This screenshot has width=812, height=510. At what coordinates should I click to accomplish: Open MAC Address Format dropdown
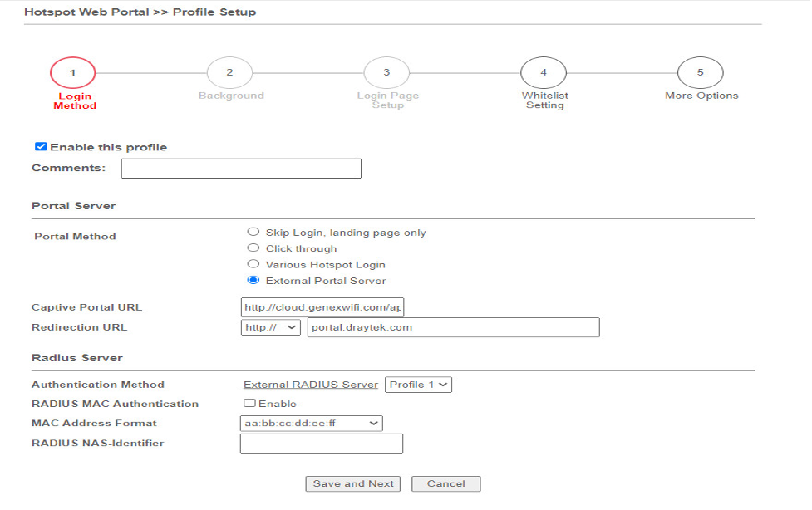click(x=311, y=423)
